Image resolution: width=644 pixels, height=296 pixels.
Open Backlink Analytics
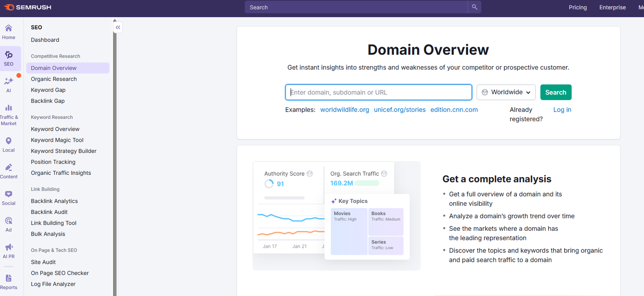[x=54, y=201]
